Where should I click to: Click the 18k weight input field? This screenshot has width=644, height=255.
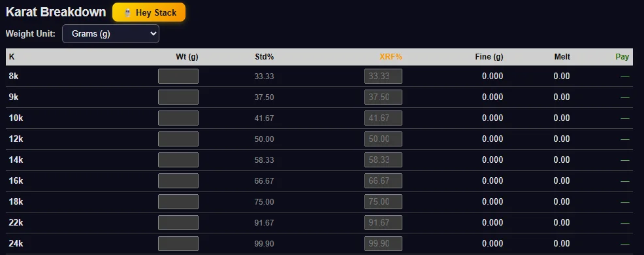click(x=178, y=202)
